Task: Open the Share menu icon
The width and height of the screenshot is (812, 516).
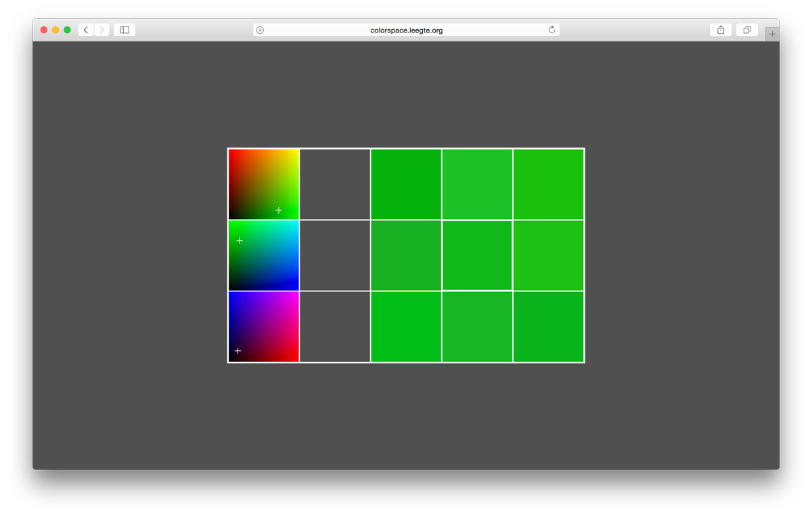Action: pyautogui.click(x=721, y=30)
